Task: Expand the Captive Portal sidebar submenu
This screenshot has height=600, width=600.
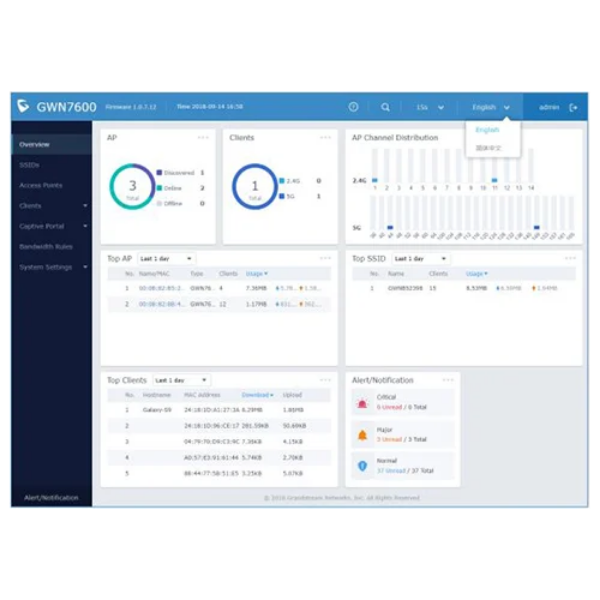Action: point(85,226)
